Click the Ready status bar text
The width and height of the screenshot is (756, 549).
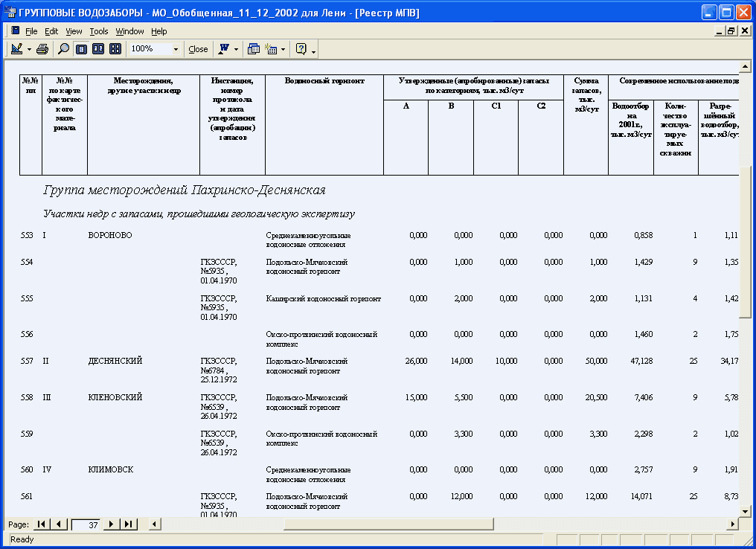coord(22,540)
